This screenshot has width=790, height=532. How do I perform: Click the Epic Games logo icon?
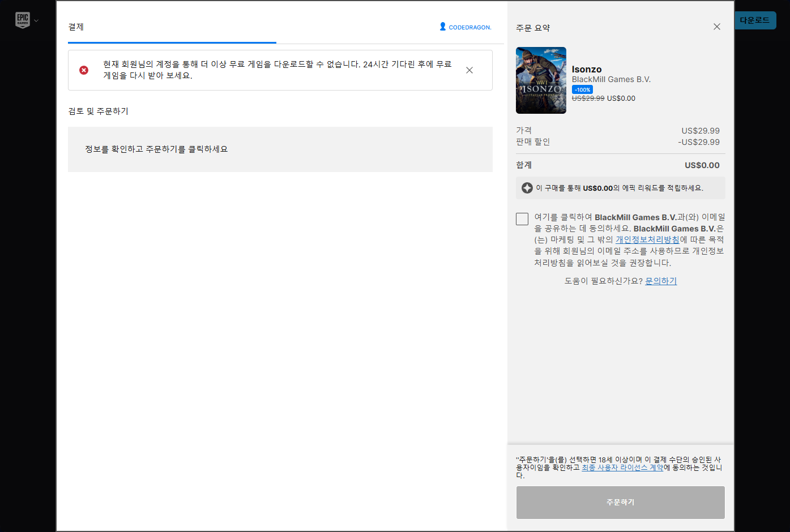23,20
